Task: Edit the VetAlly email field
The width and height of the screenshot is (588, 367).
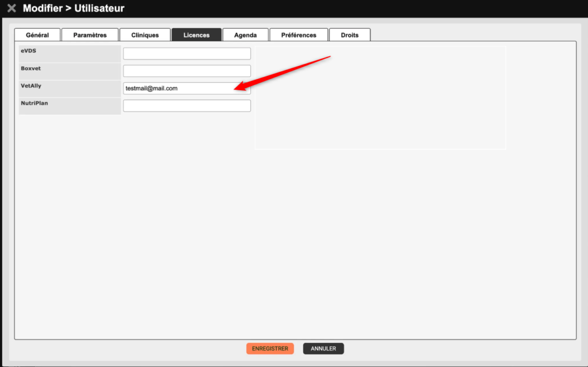Action: coord(187,88)
